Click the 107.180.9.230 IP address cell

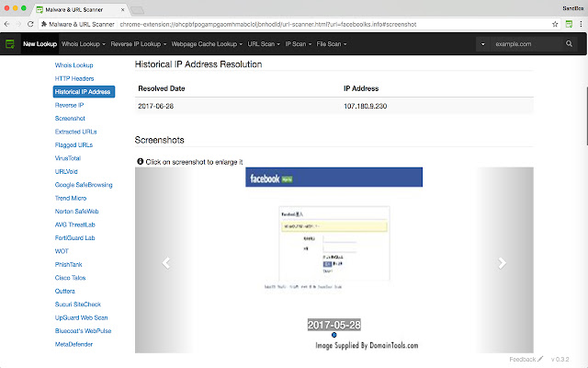366,107
